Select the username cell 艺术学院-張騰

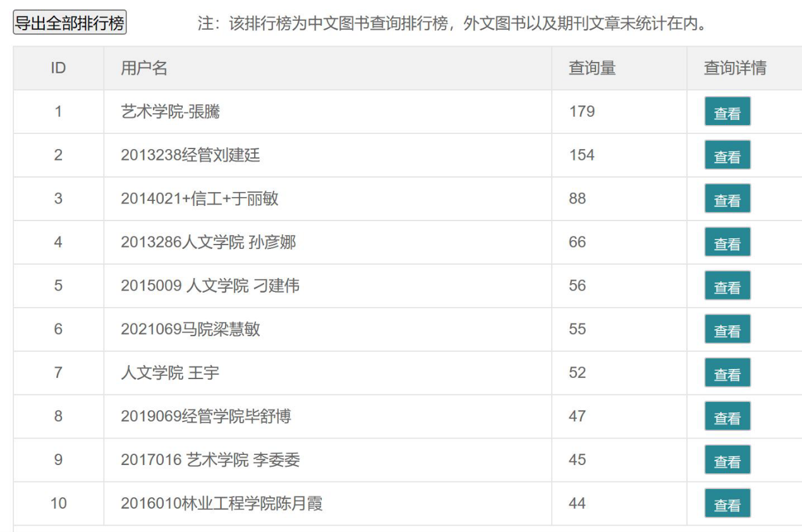(170, 112)
